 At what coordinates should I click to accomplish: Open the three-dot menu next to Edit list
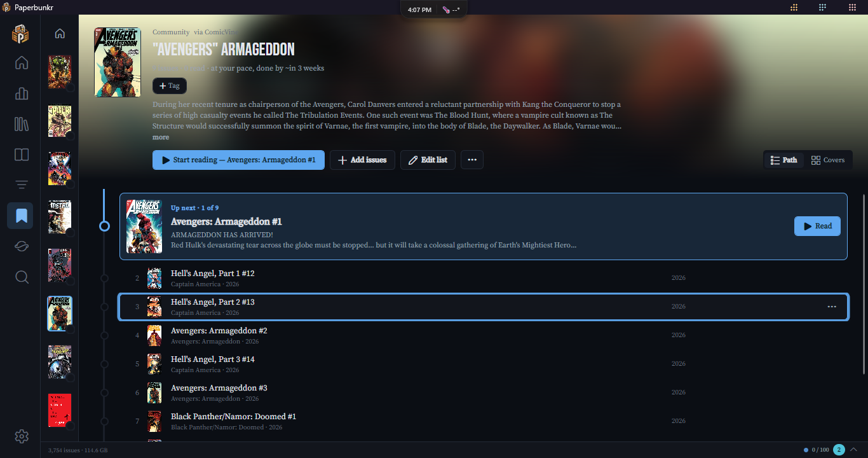(x=472, y=160)
